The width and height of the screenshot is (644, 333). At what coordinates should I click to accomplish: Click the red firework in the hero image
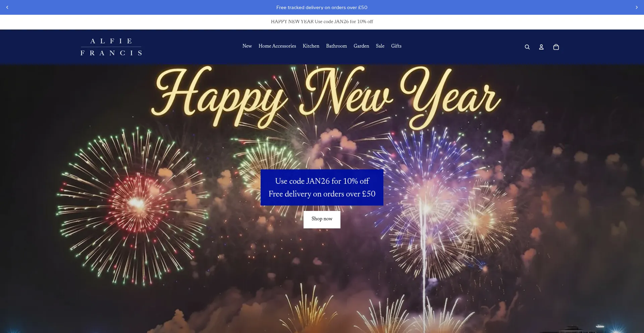click(x=136, y=203)
